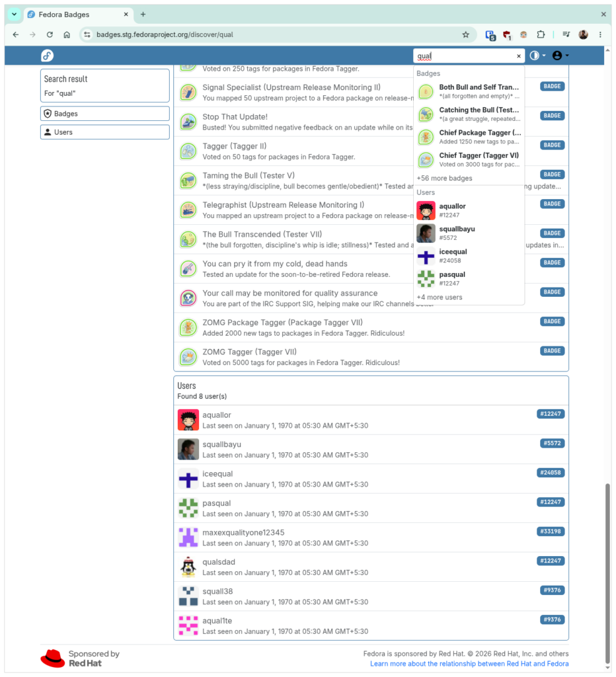
Task: Open the Chrome three-dot menu
Action: click(600, 34)
